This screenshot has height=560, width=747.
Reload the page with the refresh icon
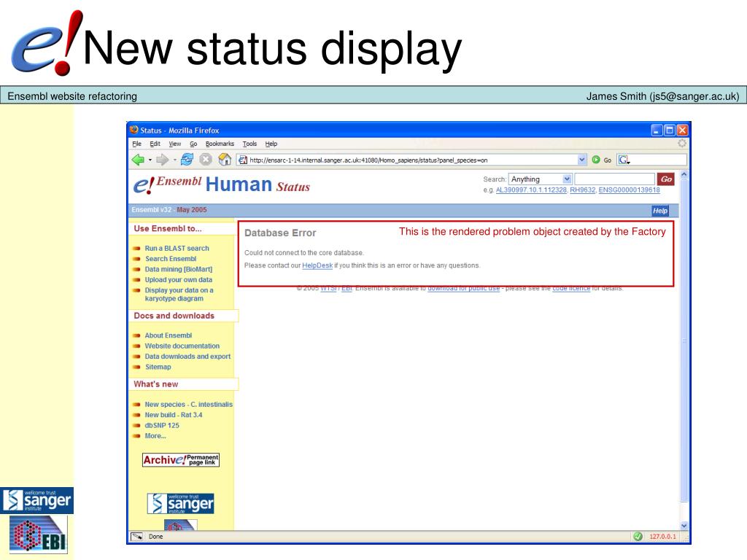pos(187,160)
